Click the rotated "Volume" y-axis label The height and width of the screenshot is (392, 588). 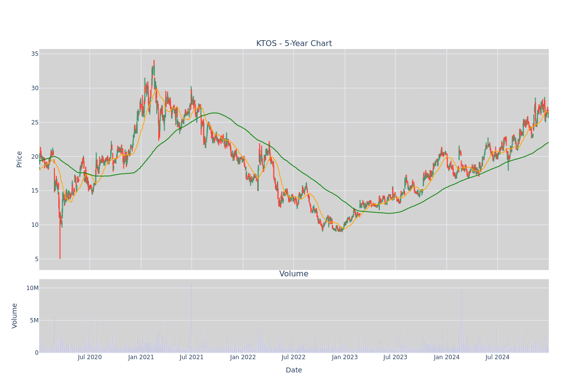point(15,316)
